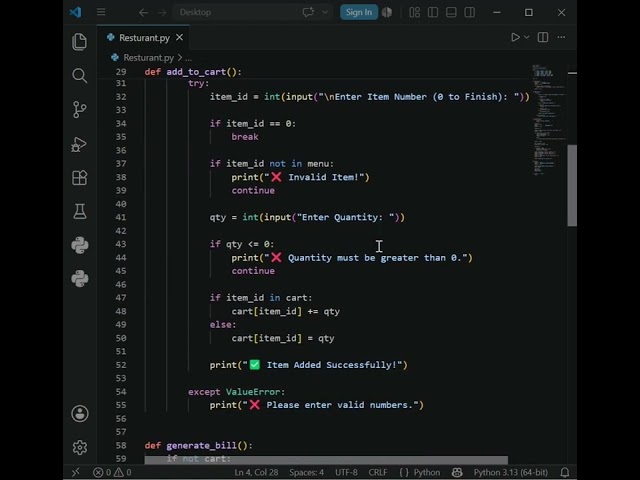Image resolution: width=640 pixels, height=480 pixels.
Task: Click the Sign In button
Action: pyautogui.click(x=359, y=12)
